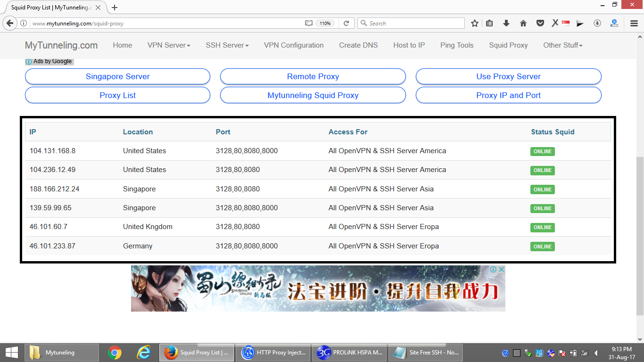Close the banner ad with X icon
The height and width of the screenshot is (362, 644).
coord(502,269)
